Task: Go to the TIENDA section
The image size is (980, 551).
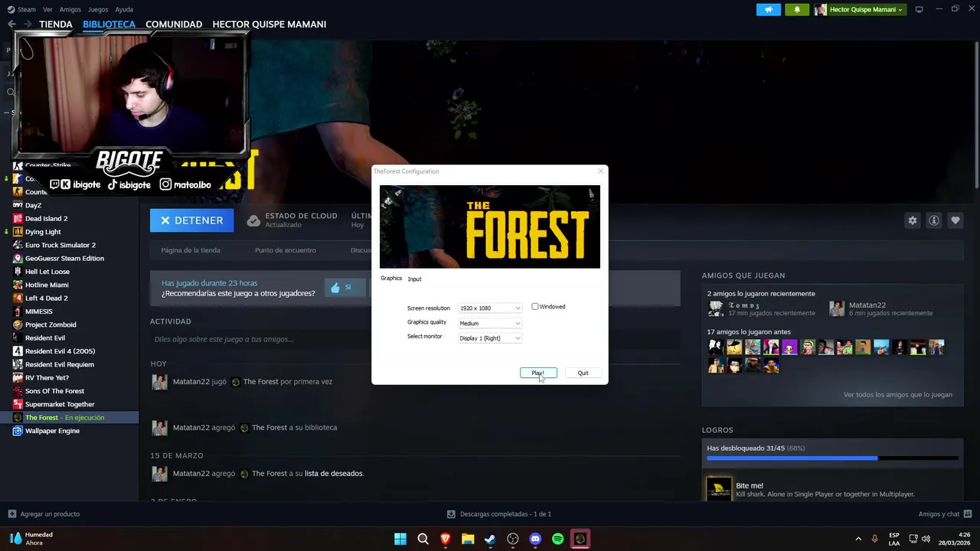Action: point(56,24)
